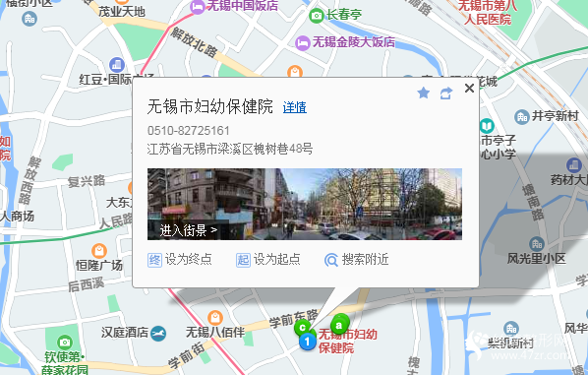
Task: Click the 汉庭酒店 hotel logo icon
Action: coord(158,333)
